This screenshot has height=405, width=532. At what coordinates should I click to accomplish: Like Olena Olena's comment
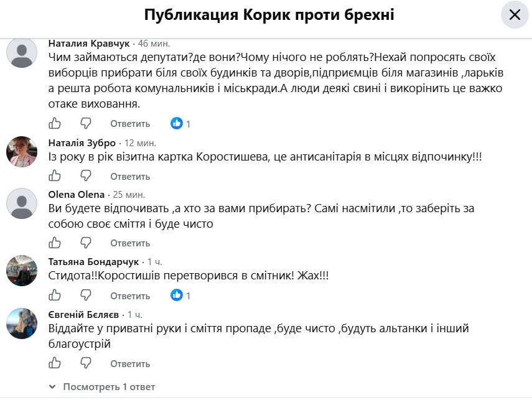click(x=55, y=243)
